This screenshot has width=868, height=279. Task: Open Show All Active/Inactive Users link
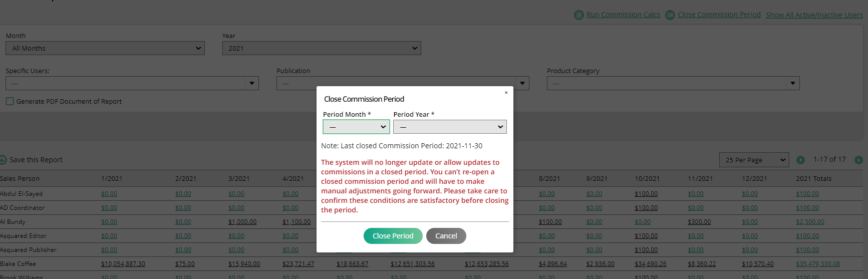click(x=814, y=15)
